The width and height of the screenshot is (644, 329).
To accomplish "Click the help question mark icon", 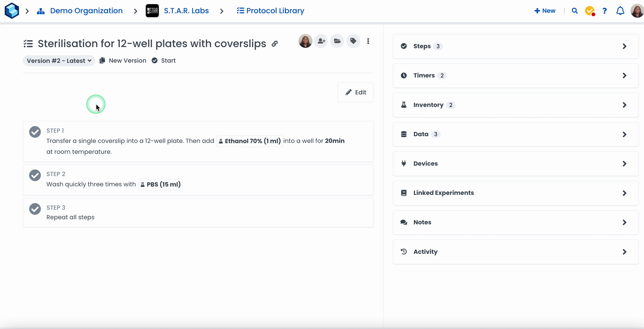I will tap(605, 11).
